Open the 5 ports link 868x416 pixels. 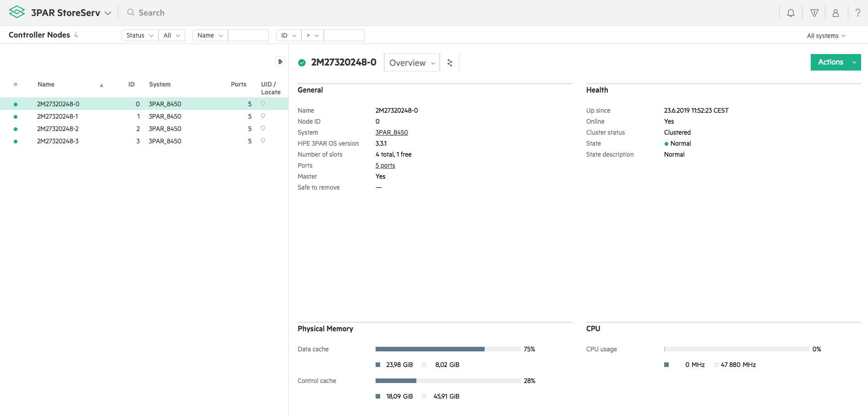(385, 165)
